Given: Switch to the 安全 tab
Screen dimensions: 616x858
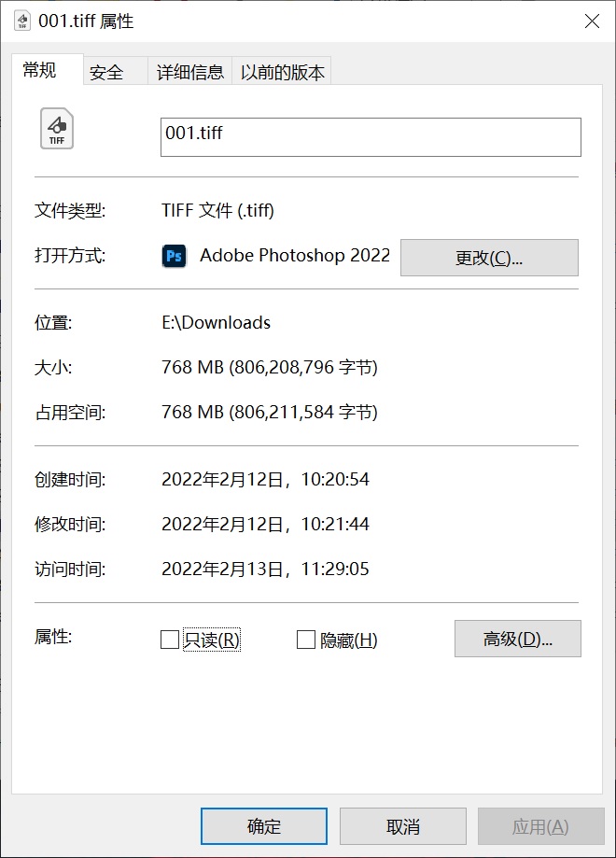Looking at the screenshot, I should 106,72.
